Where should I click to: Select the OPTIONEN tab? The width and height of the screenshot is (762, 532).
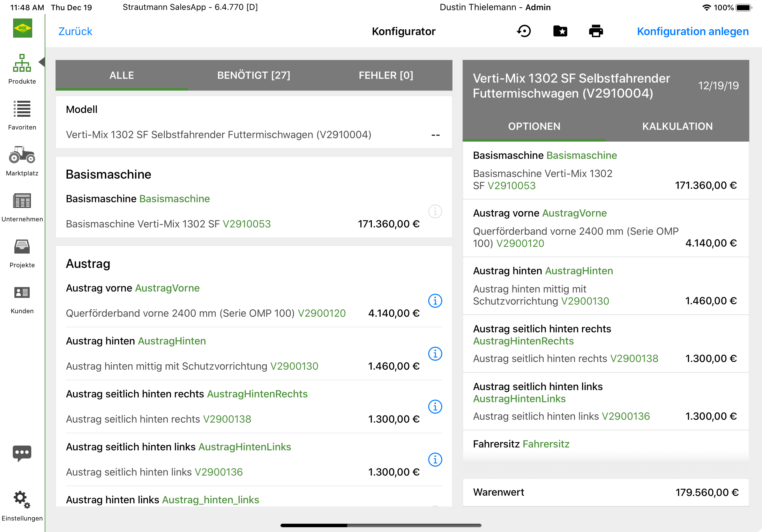pos(534,126)
